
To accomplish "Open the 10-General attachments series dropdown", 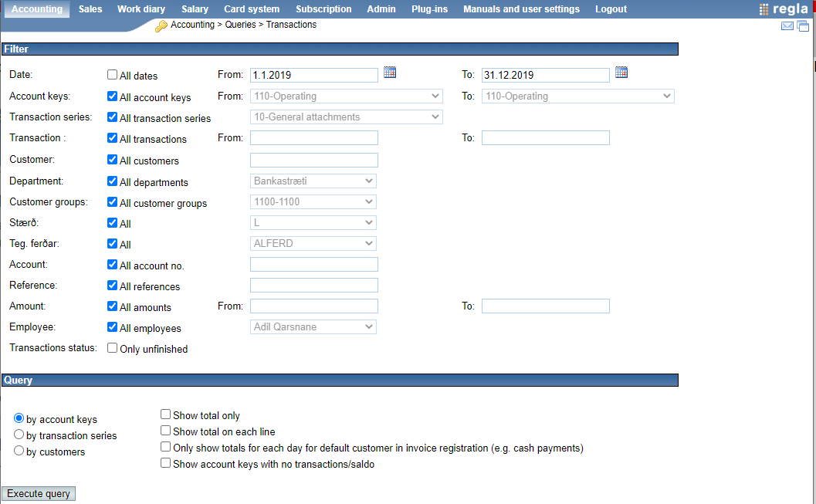I will (346, 117).
